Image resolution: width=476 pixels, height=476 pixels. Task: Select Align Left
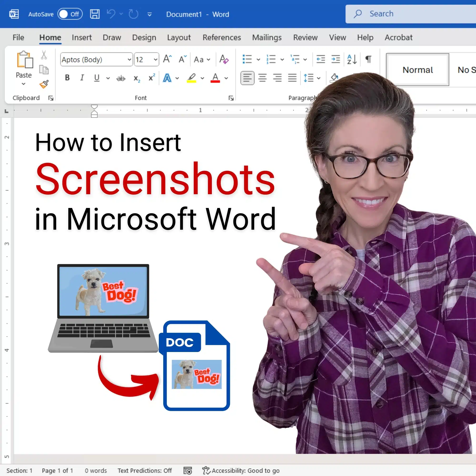(247, 78)
